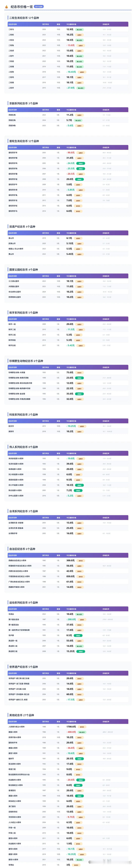Click the 世博会 row name
Viewport: 136px width, 868px height.
11,865
